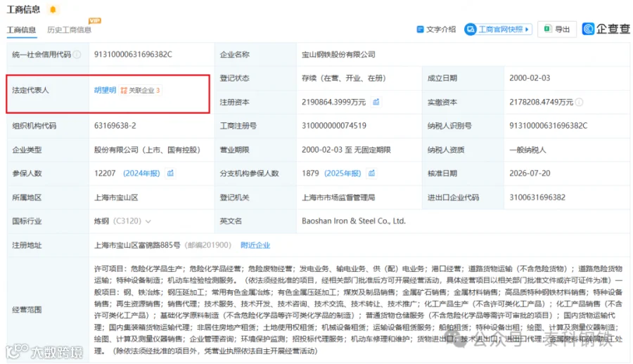Select approval date 2026-07-20

530,173
